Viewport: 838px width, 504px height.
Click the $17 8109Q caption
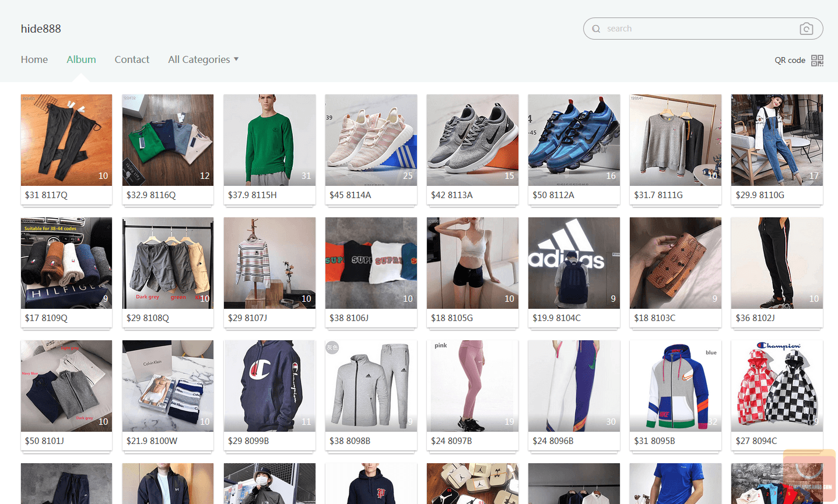pyautogui.click(x=46, y=318)
